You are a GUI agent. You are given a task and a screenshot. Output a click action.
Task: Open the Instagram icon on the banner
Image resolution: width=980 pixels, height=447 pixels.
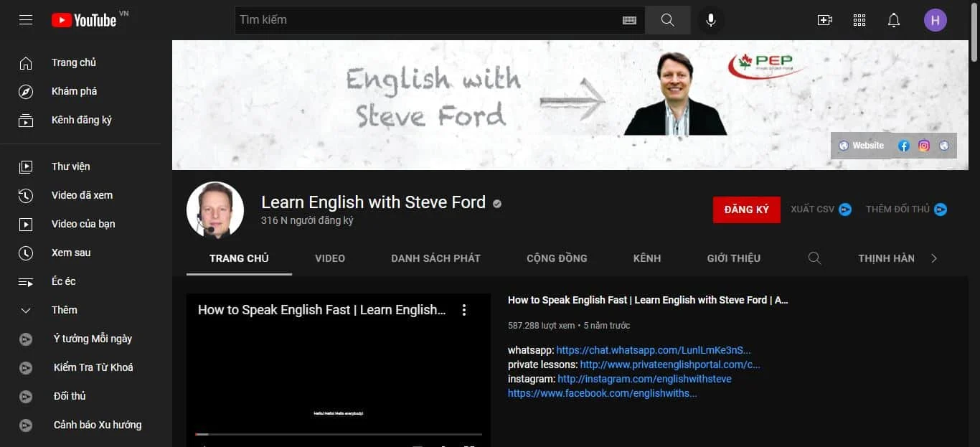pyautogui.click(x=924, y=146)
